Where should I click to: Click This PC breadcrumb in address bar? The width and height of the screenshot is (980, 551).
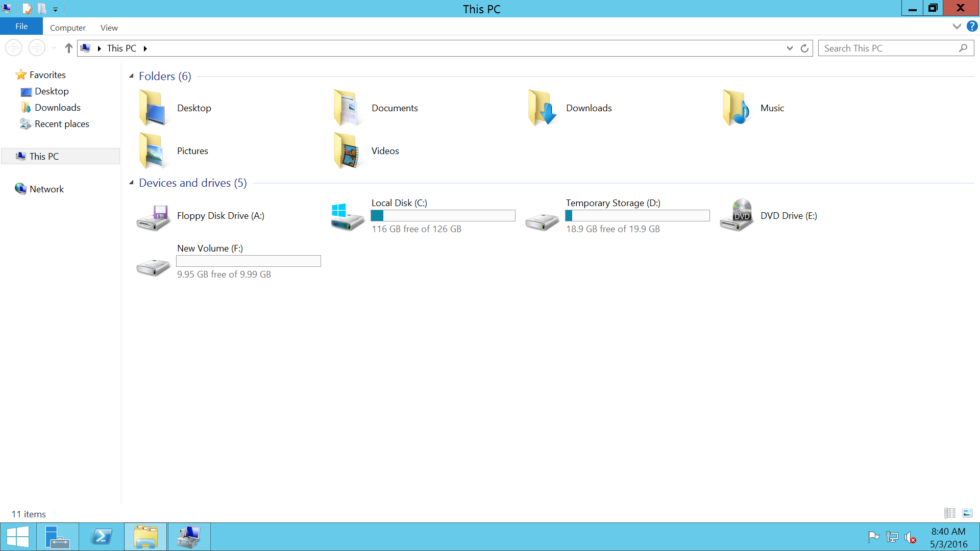pyautogui.click(x=121, y=48)
